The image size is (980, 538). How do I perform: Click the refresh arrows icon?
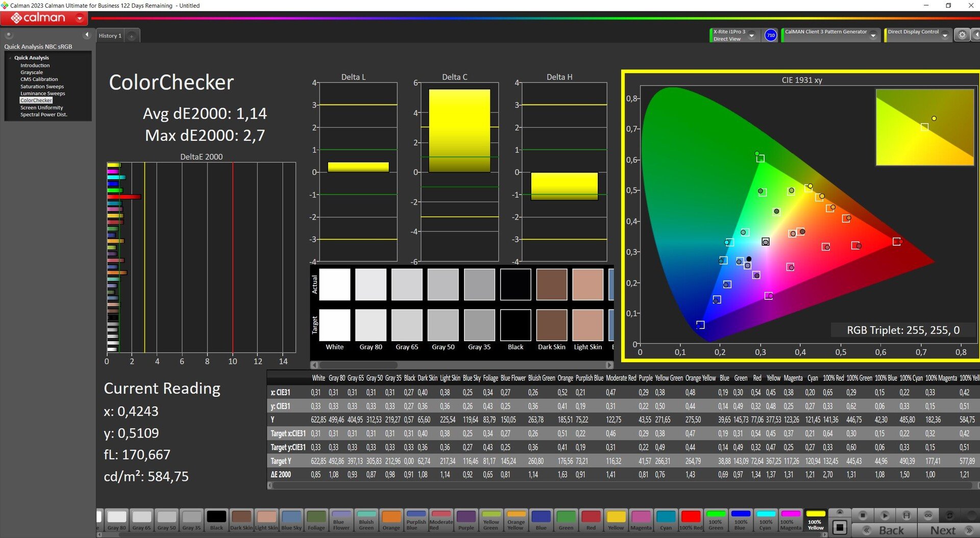click(949, 516)
